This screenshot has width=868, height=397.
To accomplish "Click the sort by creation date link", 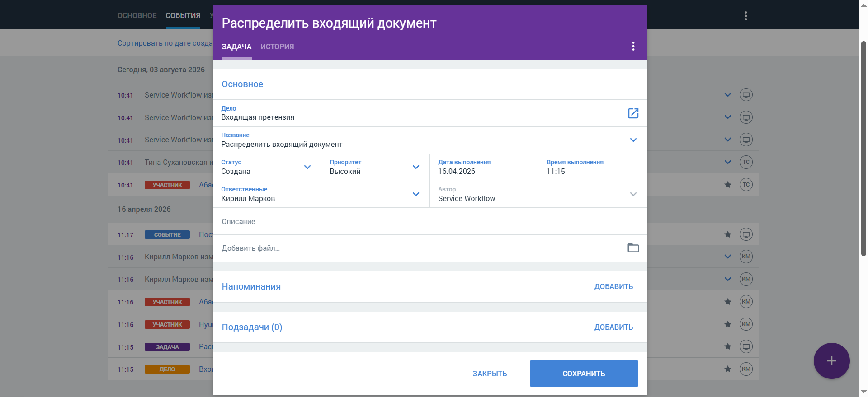I will point(165,43).
